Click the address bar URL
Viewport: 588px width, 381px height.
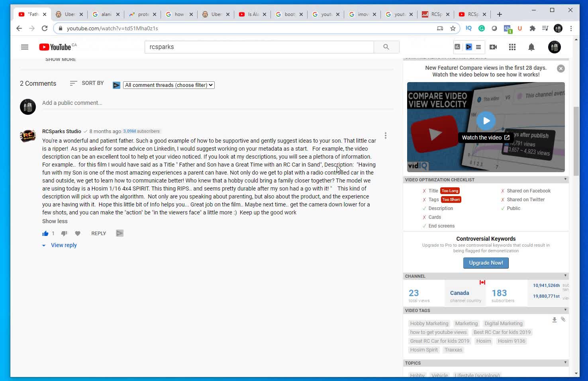tap(112, 28)
